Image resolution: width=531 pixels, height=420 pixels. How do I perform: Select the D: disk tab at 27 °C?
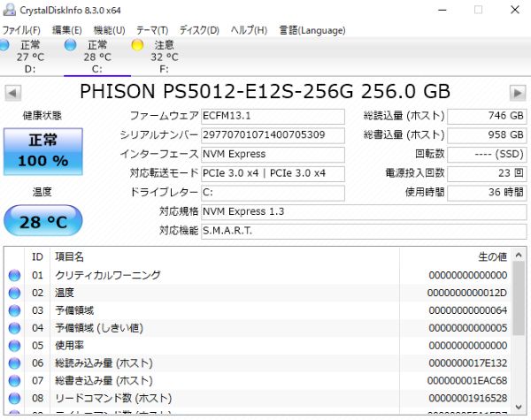point(30,57)
